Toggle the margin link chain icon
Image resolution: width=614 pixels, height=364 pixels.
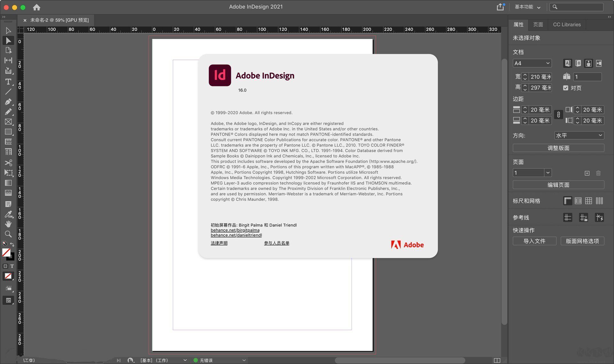tap(558, 115)
